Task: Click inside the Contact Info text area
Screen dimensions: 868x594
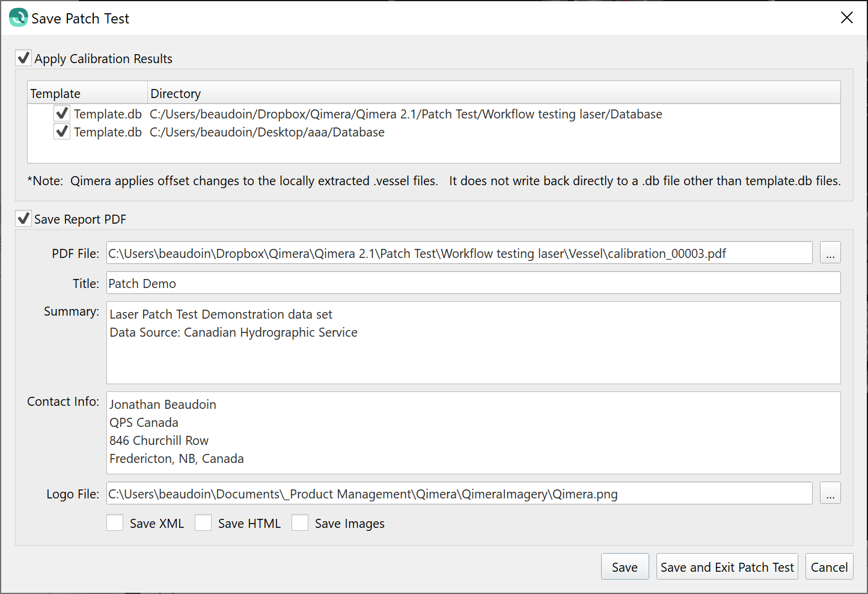Action: 473,433
